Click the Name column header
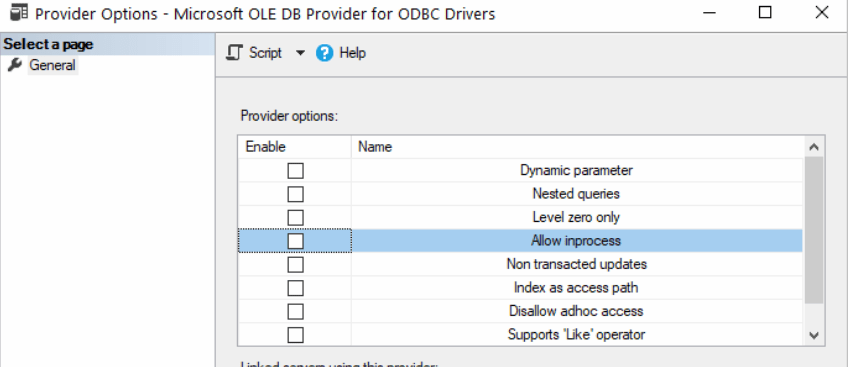The height and width of the screenshot is (367, 848). point(578,147)
